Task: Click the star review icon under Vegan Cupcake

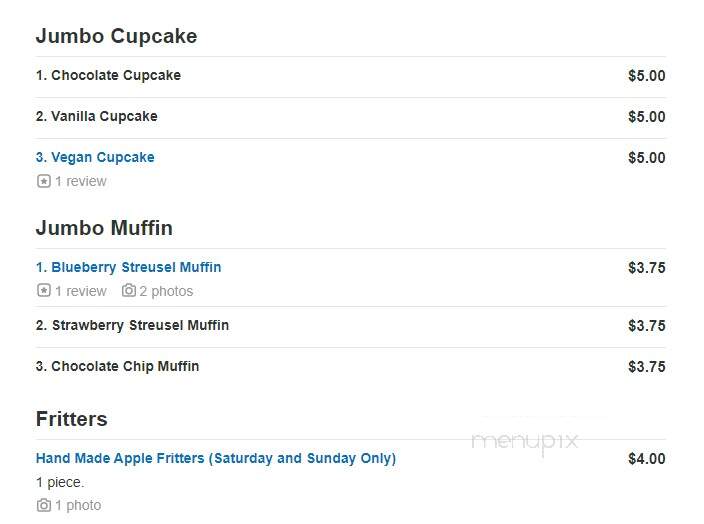Action: click(44, 181)
